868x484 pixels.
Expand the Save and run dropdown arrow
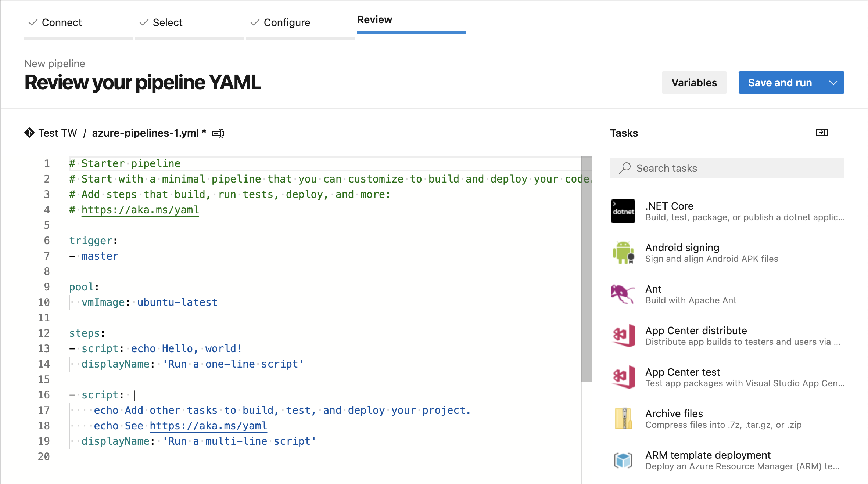pyautogui.click(x=833, y=83)
